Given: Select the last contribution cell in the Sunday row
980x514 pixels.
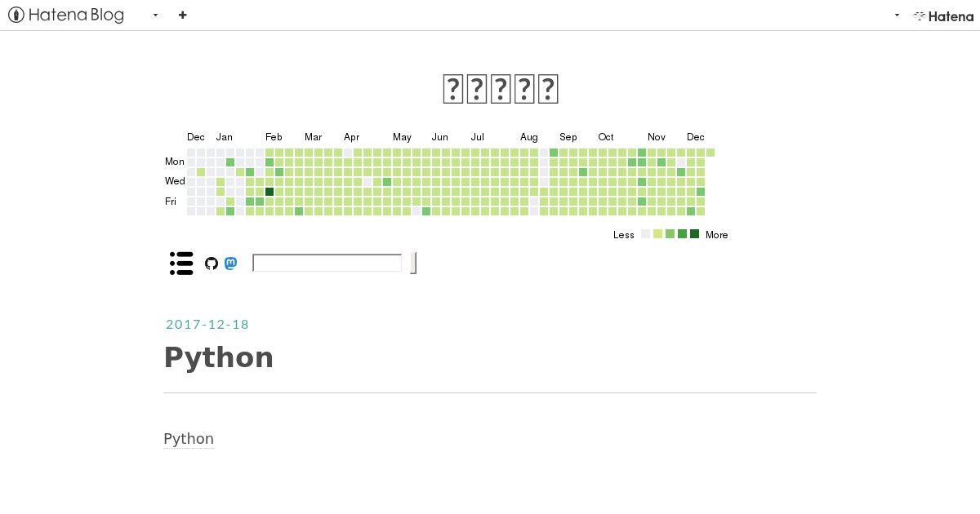Looking at the screenshot, I should (710, 153).
